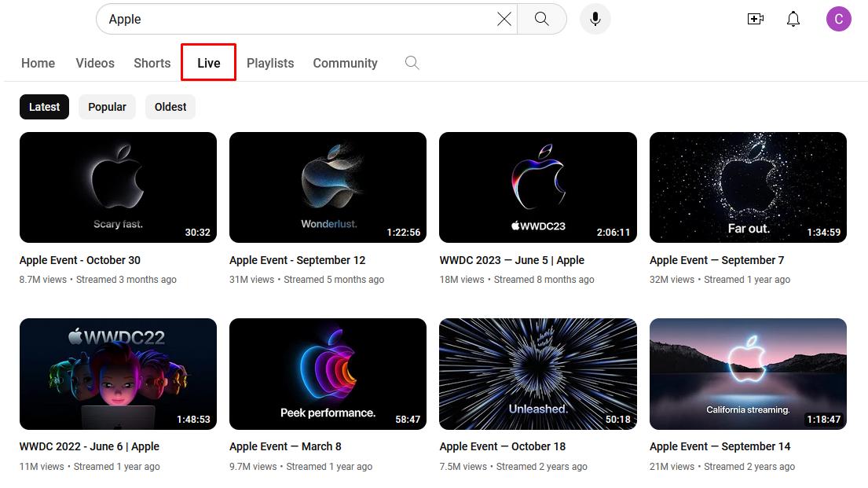Image resolution: width=868 pixels, height=488 pixels.
Task: Click the 30:32 duration badge
Action: coord(198,233)
